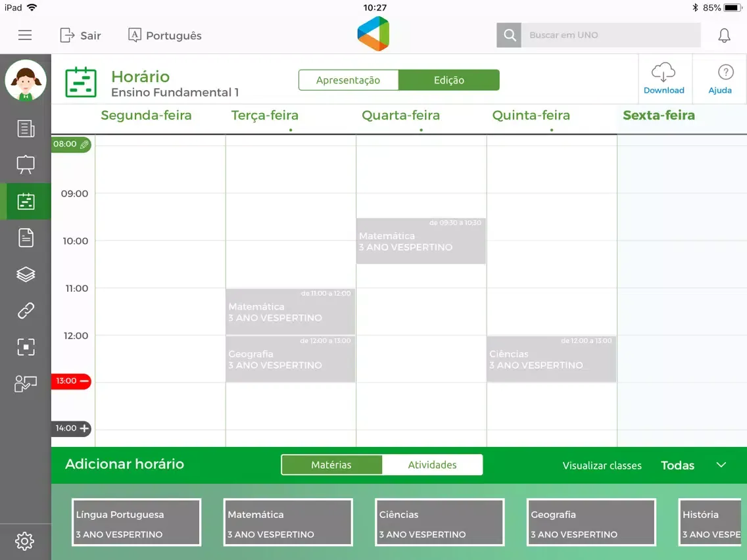The width and height of the screenshot is (747, 560).
Task: Pick Ciências subject card at bottom
Action: (x=439, y=522)
